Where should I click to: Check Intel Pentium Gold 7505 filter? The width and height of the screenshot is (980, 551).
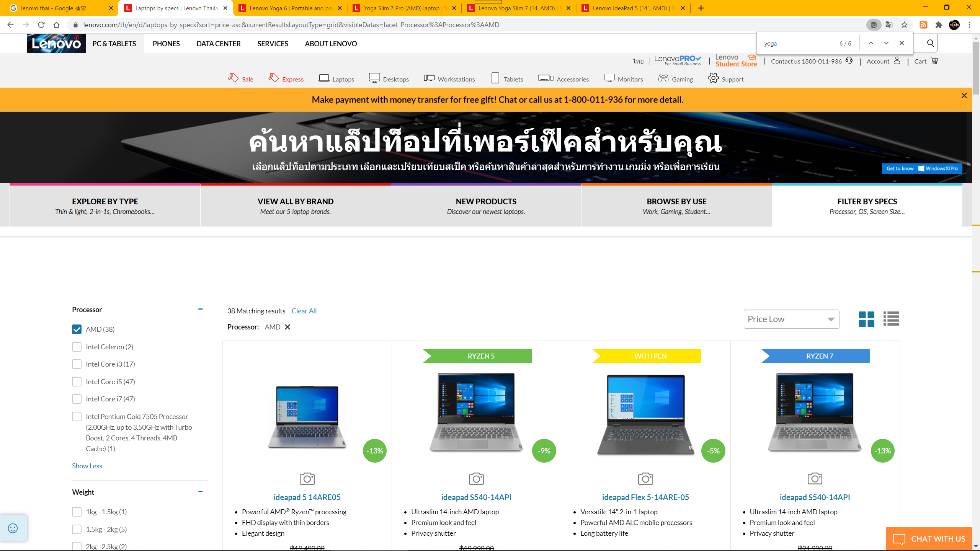pos(77,416)
